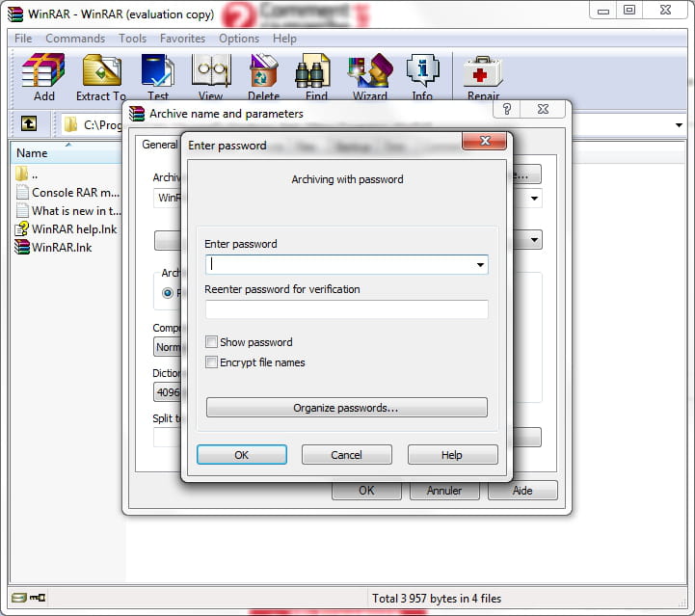Click the WinRAR.lnk file icon
Image resolution: width=695 pixels, height=616 pixels.
22,247
